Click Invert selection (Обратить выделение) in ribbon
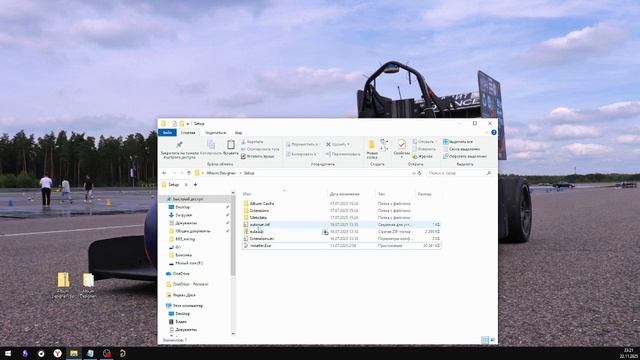 (x=465, y=156)
